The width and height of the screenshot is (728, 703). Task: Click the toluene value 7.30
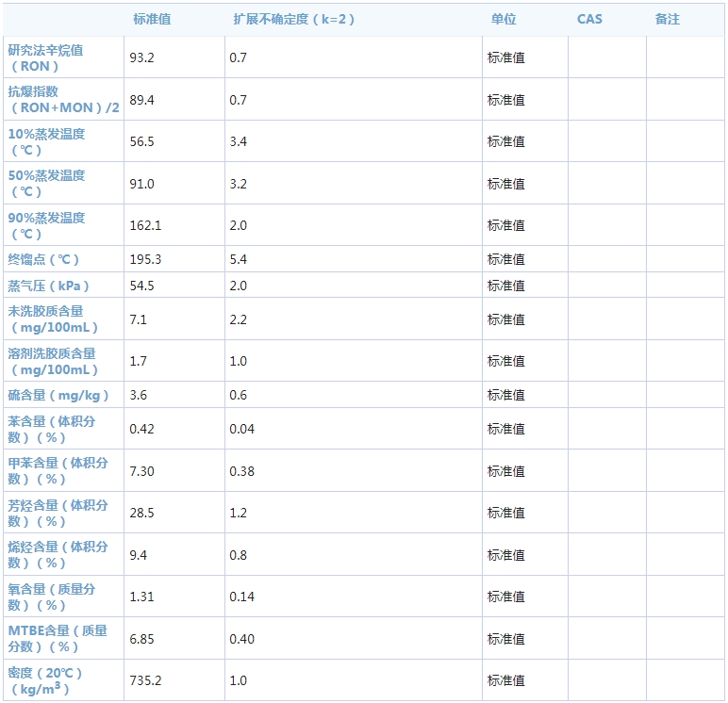click(141, 471)
